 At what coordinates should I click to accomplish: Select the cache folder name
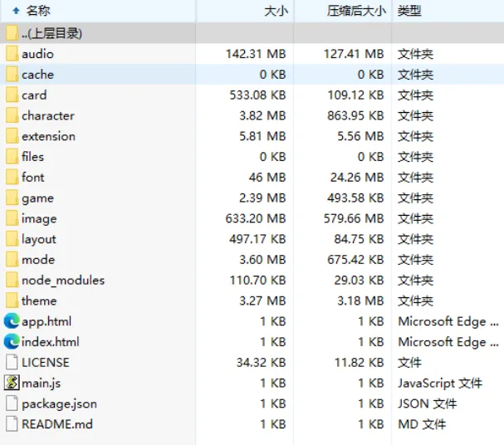[x=37, y=74]
